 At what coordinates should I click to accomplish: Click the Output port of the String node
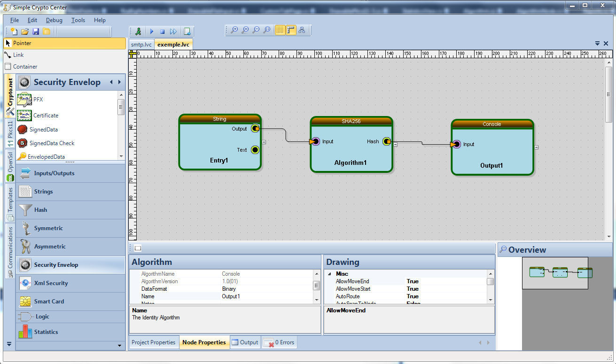255,128
